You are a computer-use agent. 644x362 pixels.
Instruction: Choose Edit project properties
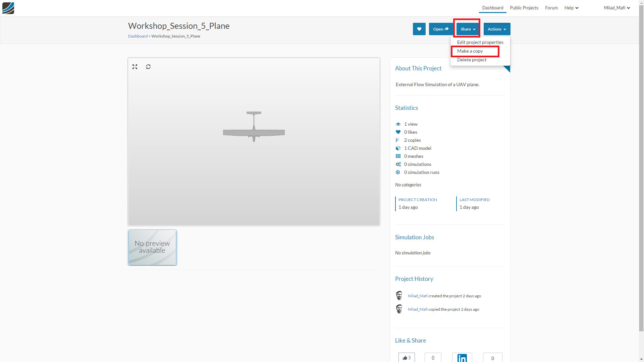(480, 42)
